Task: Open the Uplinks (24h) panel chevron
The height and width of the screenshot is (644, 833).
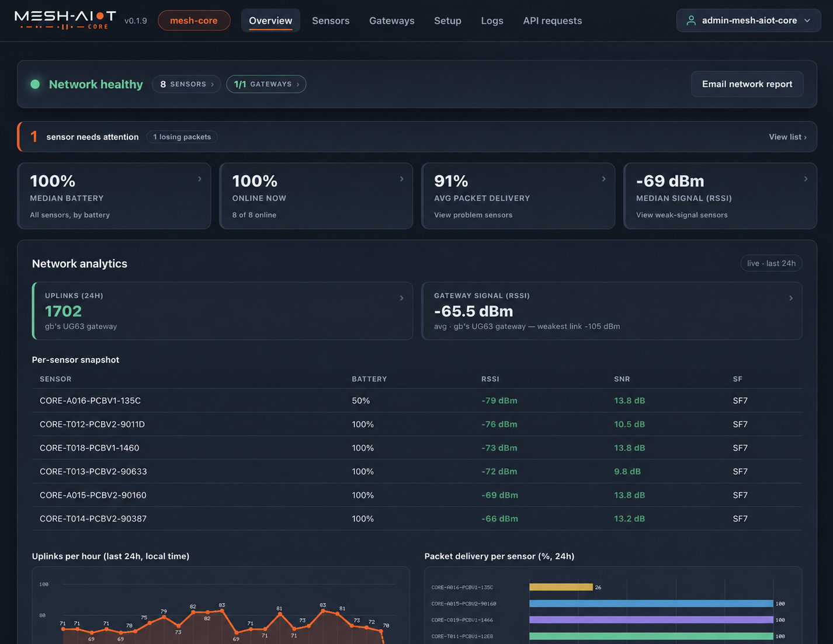Action: (401, 298)
